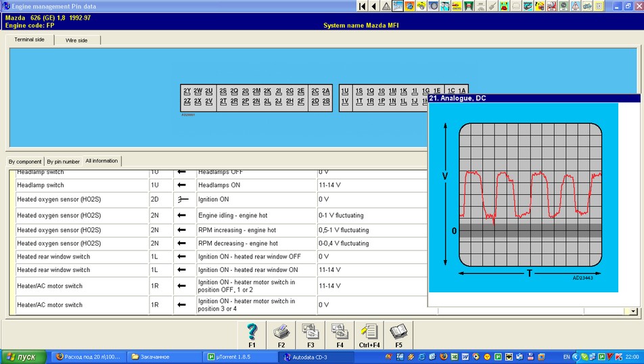Select pin 1A on the connector diagram
Screen dimensions: 644x364
(463, 91)
